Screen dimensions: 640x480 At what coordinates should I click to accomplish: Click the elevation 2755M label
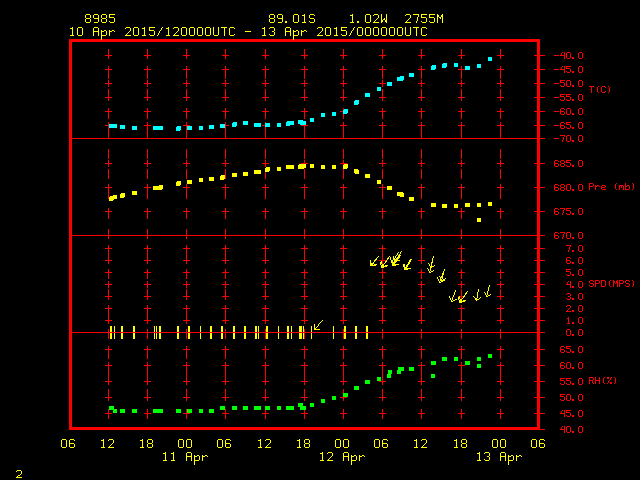point(424,19)
